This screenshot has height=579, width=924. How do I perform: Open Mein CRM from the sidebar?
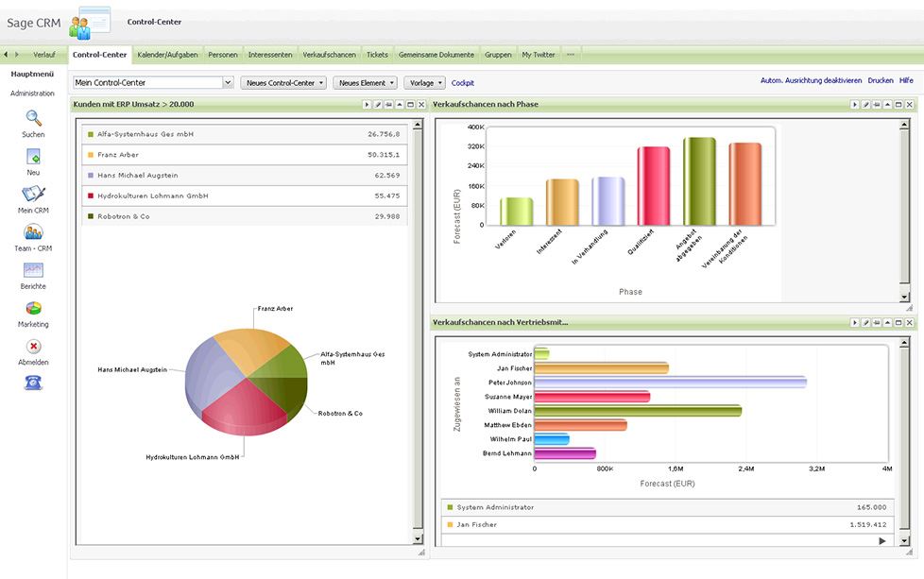pos(33,195)
